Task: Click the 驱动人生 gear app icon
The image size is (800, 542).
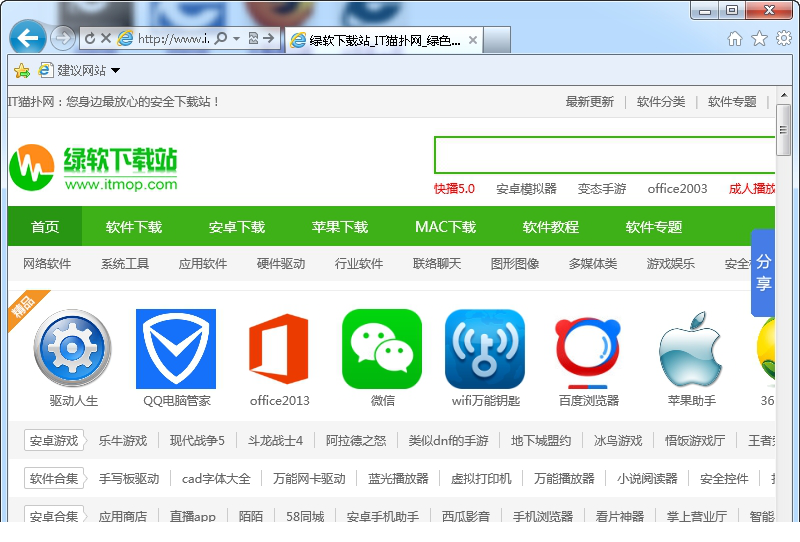Action: (72, 348)
